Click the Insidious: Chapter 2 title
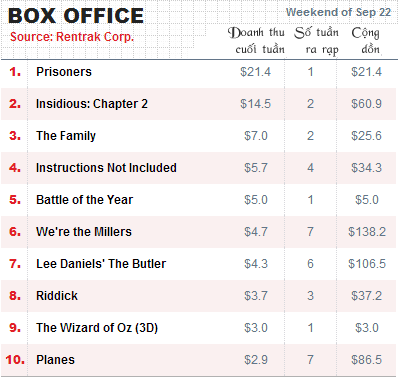The height and width of the screenshot is (377, 399). tap(92, 104)
